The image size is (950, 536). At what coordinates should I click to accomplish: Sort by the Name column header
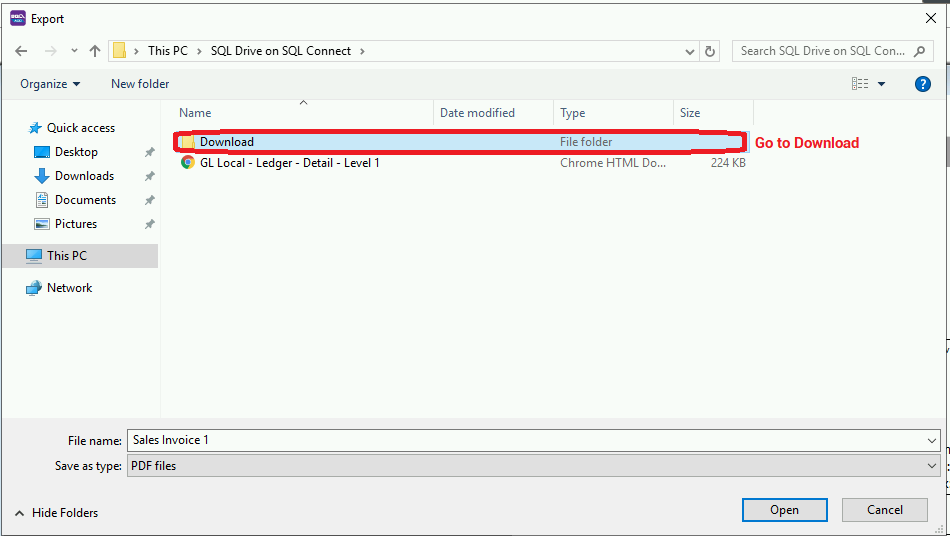195,113
